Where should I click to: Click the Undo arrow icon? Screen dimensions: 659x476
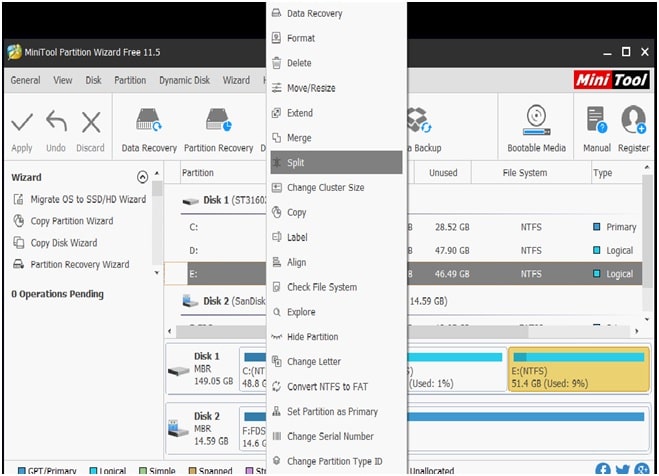pyautogui.click(x=56, y=122)
